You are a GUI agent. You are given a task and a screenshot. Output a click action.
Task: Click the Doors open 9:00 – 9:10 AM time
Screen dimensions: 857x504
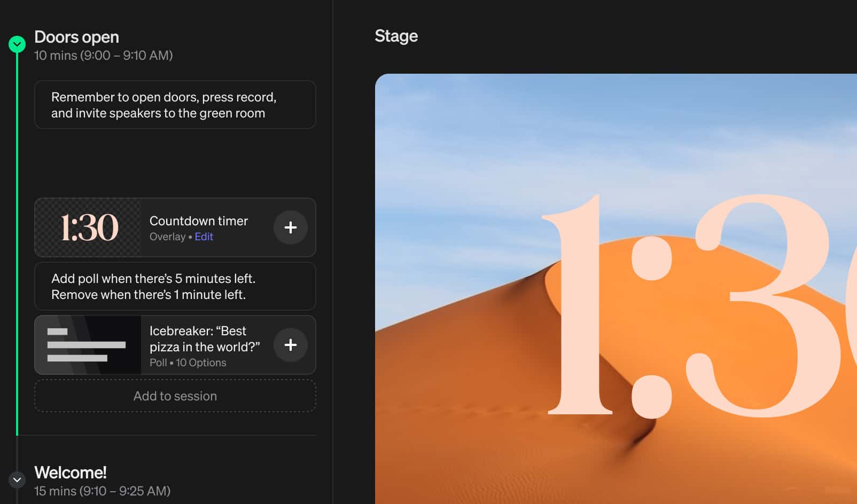tap(103, 56)
